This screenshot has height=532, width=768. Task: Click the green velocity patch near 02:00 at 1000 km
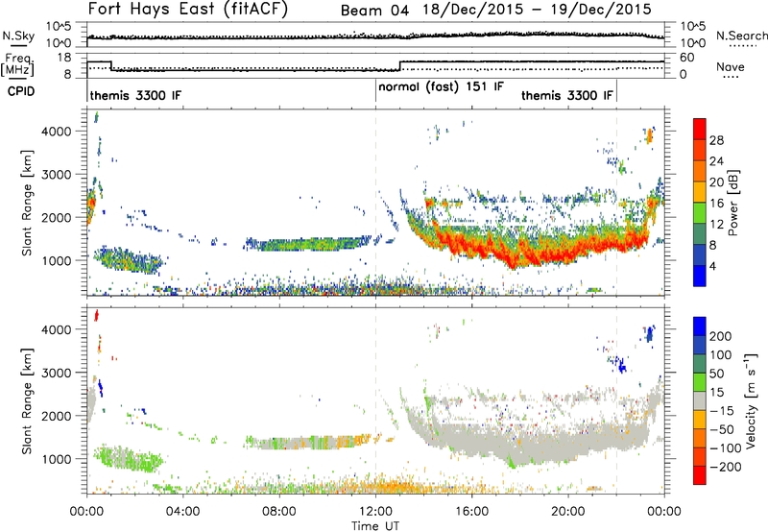[x=129, y=457]
